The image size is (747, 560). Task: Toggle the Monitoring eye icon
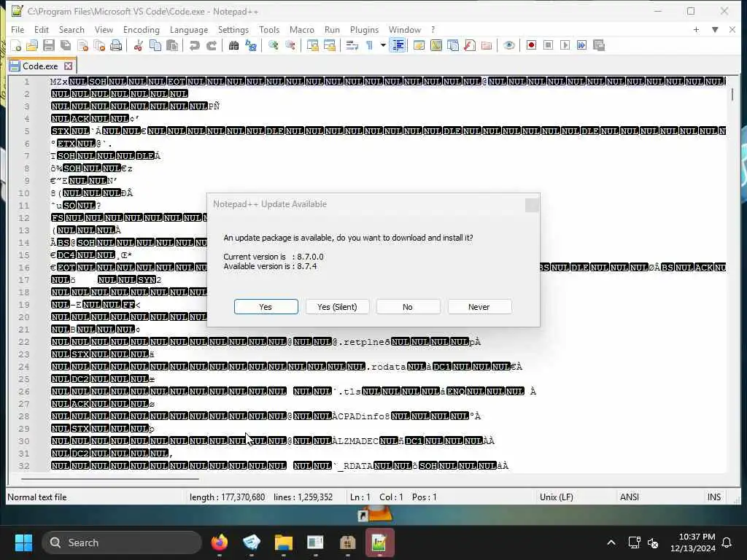point(508,46)
